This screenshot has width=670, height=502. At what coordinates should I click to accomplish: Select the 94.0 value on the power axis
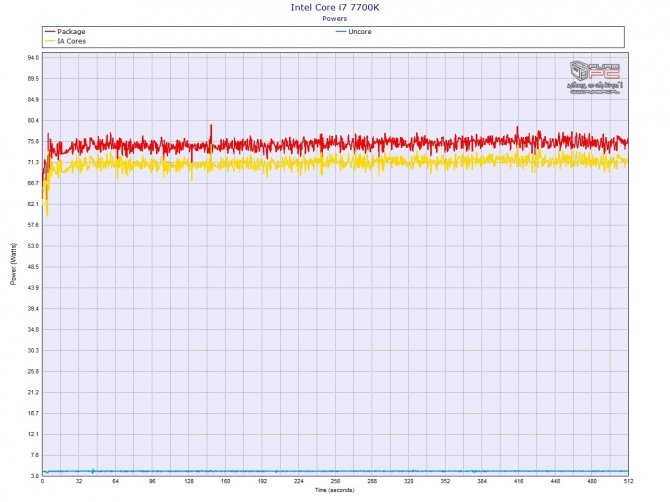[33, 58]
